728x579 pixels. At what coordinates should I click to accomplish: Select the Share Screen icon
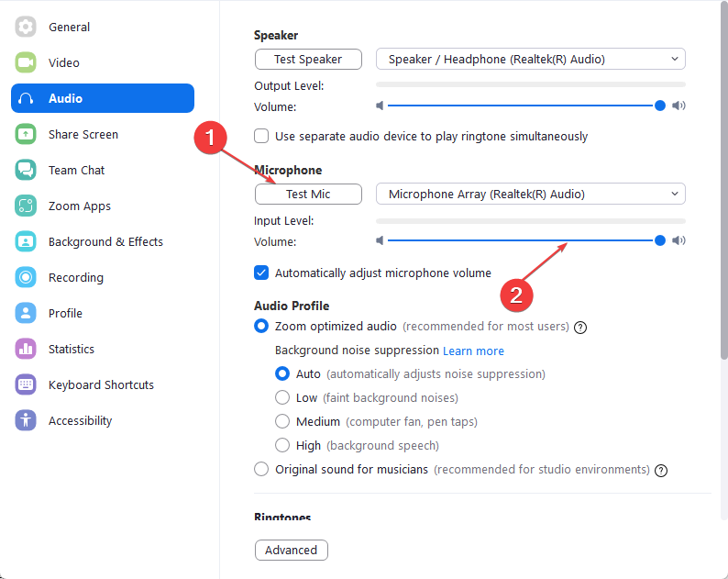(x=26, y=135)
